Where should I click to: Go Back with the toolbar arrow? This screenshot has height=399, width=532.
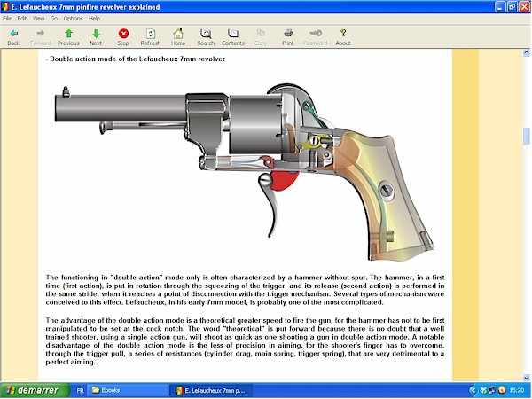click(x=13, y=37)
